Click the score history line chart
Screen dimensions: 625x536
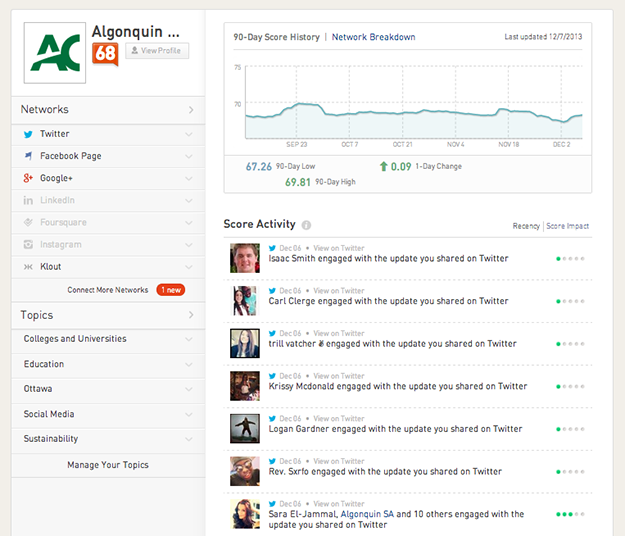tap(413, 102)
